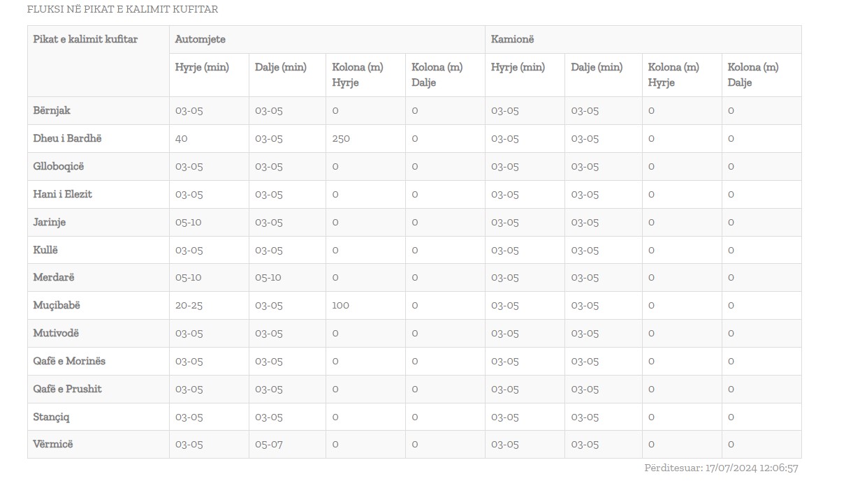Click the Pikat e kalimit kufitar header

[x=85, y=39]
